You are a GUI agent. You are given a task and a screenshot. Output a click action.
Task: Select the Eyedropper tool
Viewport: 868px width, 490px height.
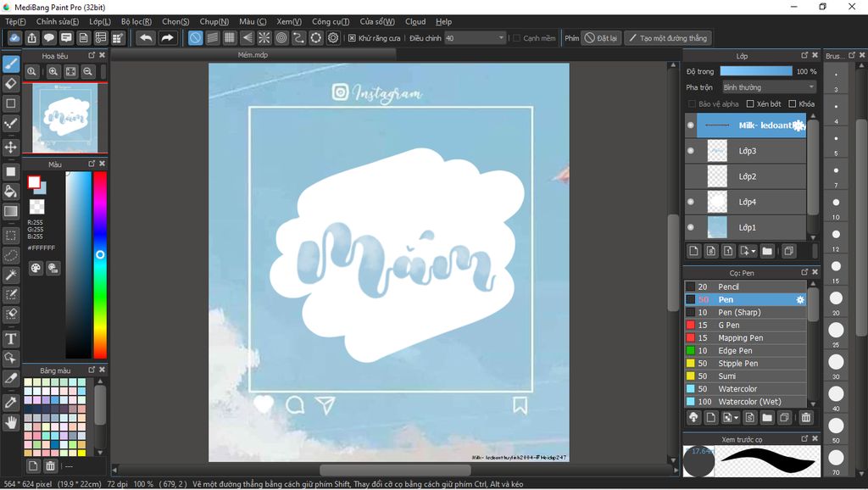(10, 403)
